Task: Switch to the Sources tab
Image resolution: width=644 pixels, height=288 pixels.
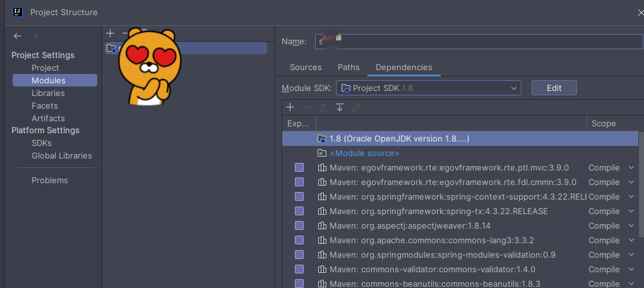Action: coord(306,67)
